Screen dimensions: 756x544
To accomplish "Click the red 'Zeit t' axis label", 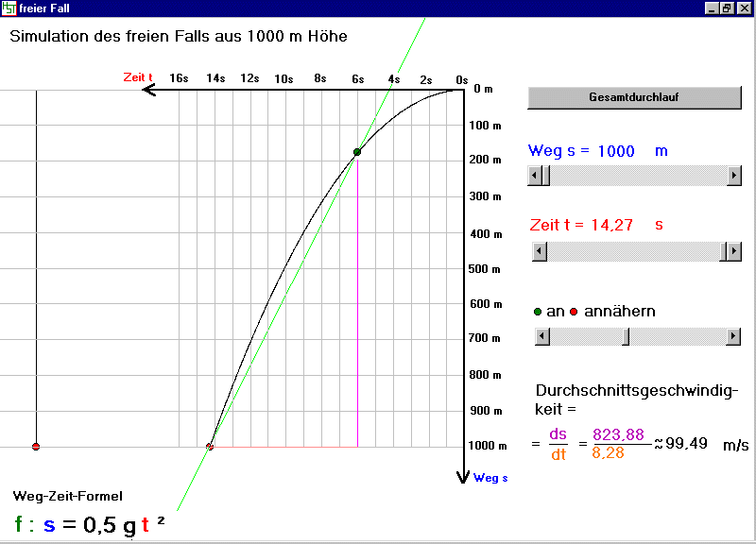I will [138, 77].
